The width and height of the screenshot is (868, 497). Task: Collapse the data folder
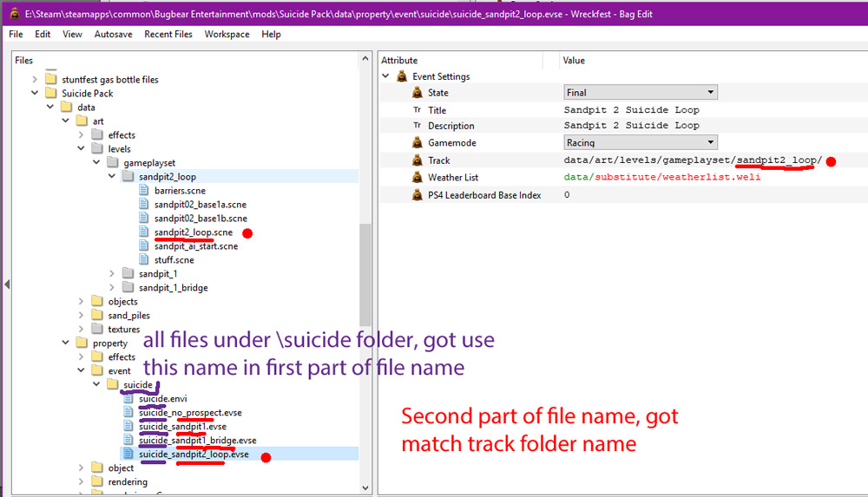coord(50,108)
